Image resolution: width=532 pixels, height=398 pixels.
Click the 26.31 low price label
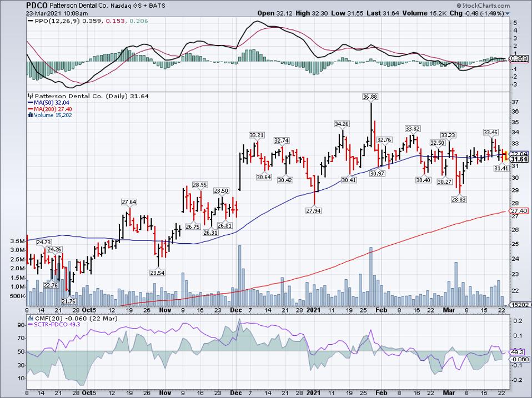(x=210, y=233)
